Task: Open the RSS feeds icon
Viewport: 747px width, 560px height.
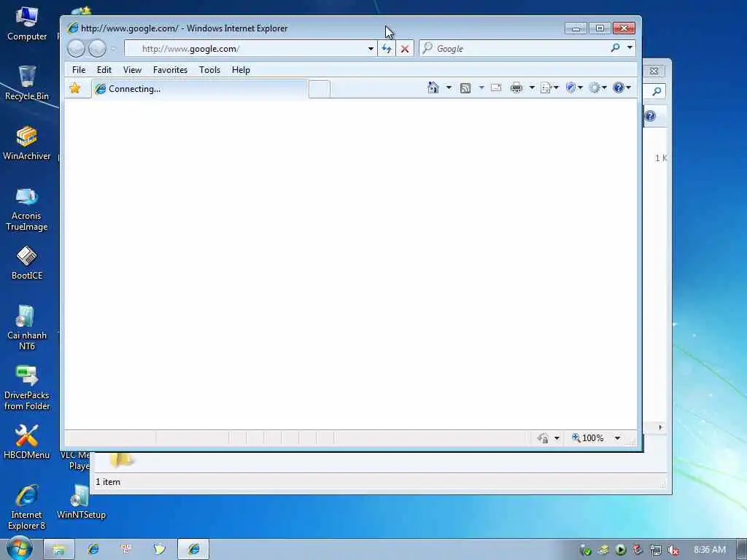Action: [465, 88]
